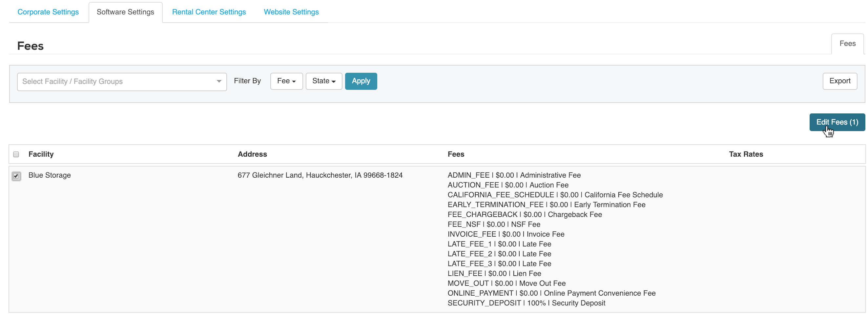Image resolution: width=868 pixels, height=314 pixels.
Task: Toggle the select-all checkbox in the header
Action: coord(16,154)
